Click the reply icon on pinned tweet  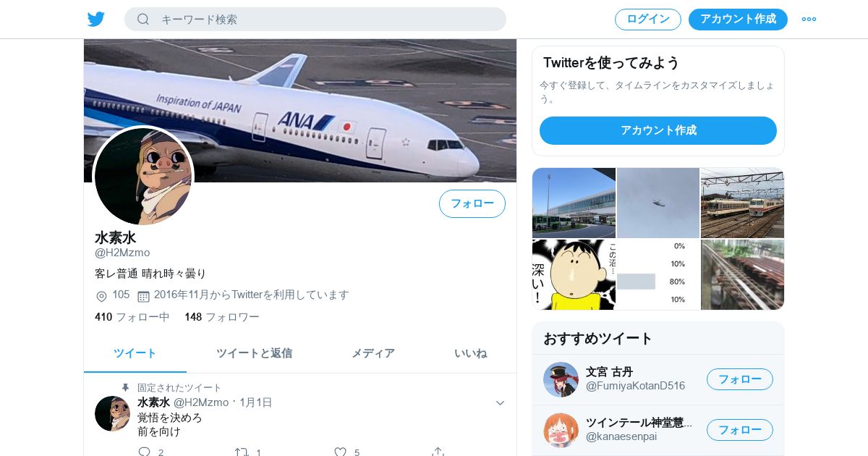(144, 452)
